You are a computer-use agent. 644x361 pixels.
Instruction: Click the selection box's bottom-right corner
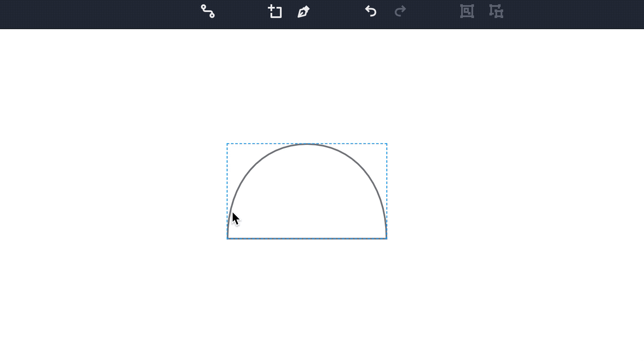click(x=387, y=238)
